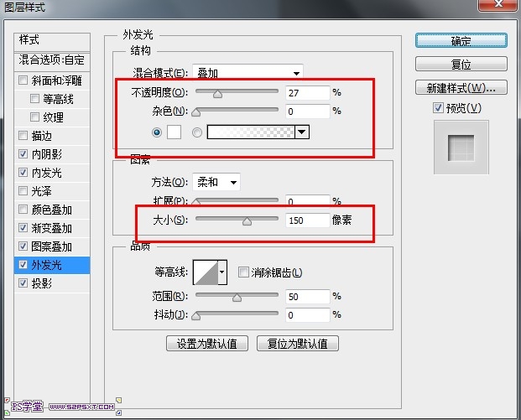The image size is (521, 420).
Task: Open 混合选项:自定 blending options
Action: point(52,60)
